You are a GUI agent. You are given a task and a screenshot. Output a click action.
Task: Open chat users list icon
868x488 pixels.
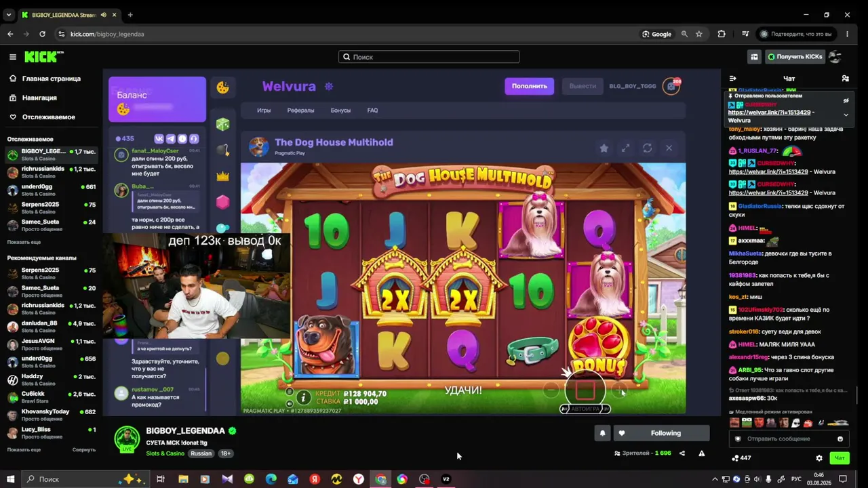(845, 79)
